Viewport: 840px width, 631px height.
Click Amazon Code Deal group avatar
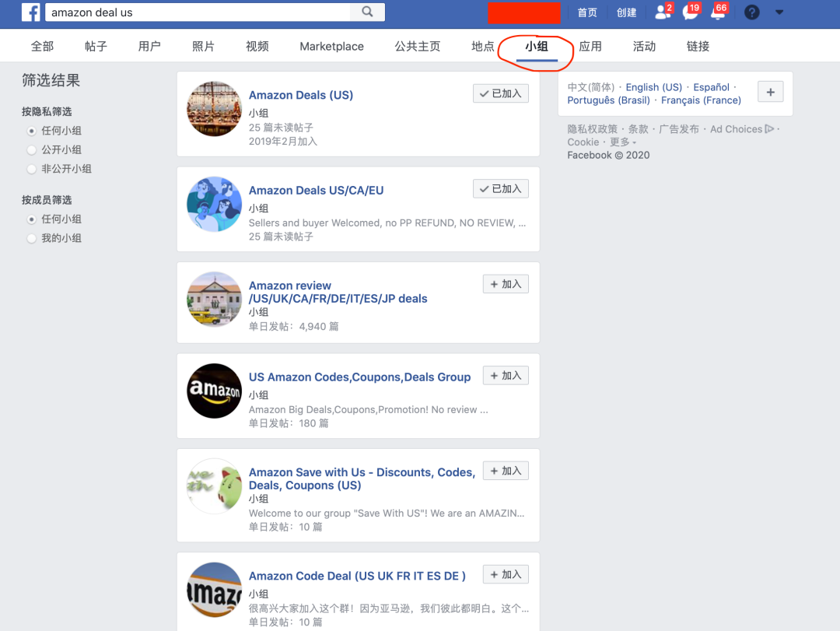point(215,590)
